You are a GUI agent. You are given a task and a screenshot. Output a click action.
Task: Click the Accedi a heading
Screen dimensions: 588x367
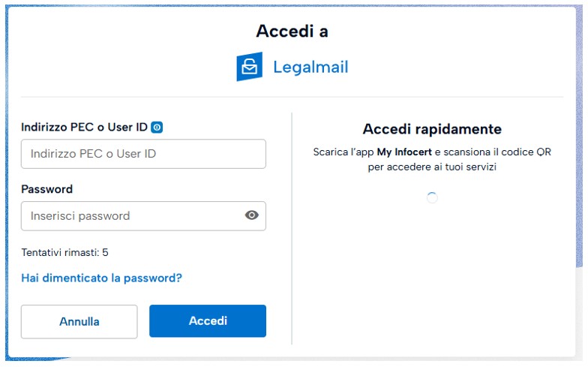pos(292,31)
